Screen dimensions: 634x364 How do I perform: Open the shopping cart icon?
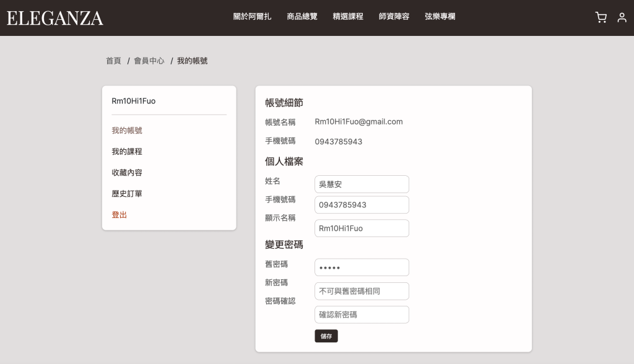coord(601,17)
